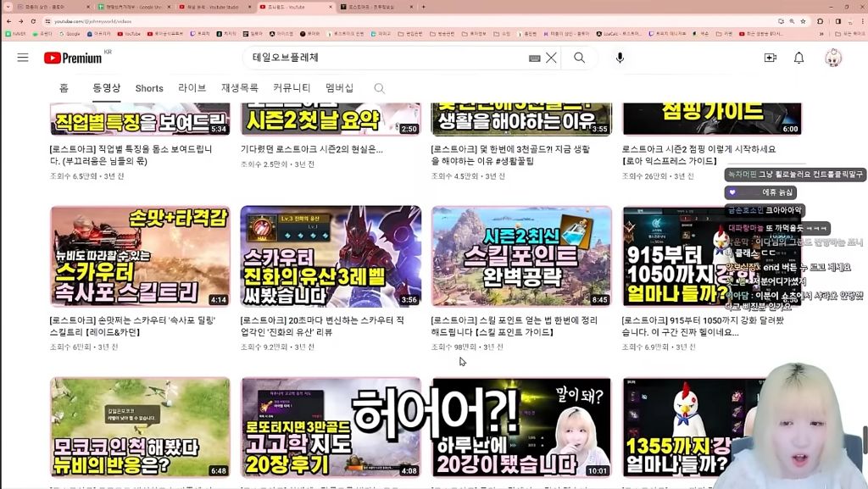Open site information icon in address bar
The height and width of the screenshot is (489, 868).
[x=48, y=21]
